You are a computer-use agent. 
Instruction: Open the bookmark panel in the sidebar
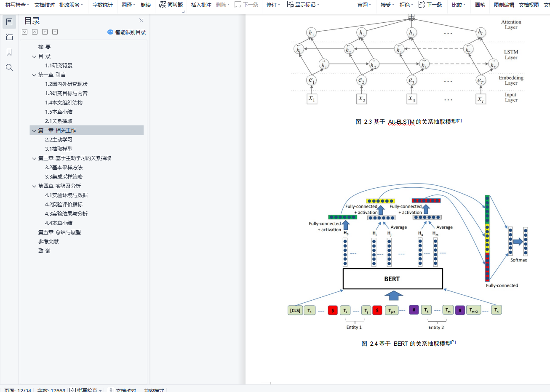tap(9, 52)
